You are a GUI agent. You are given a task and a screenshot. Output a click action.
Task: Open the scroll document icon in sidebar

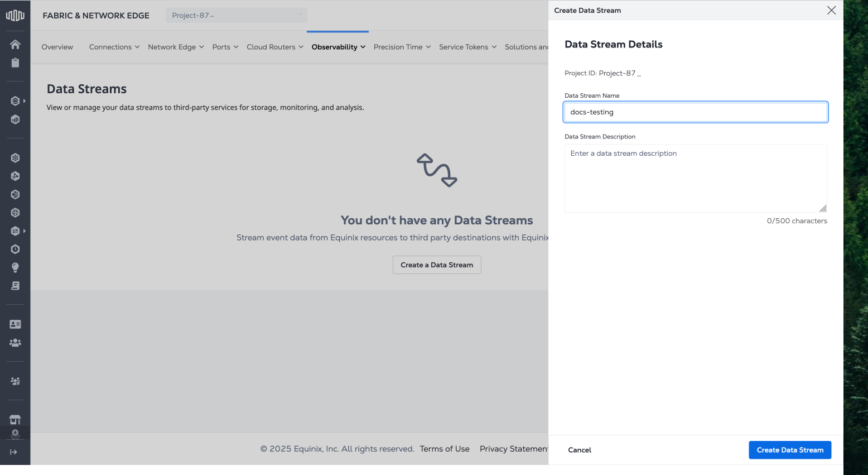click(15, 286)
